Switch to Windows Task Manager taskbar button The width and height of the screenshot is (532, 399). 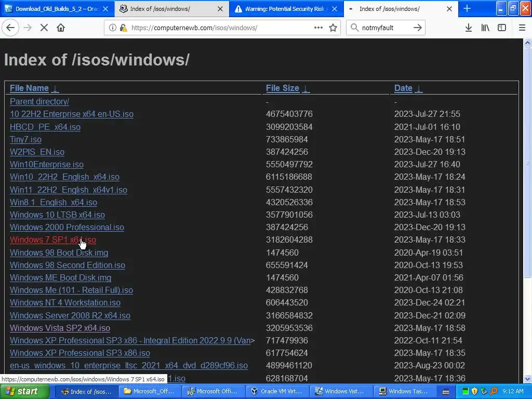coord(404,392)
